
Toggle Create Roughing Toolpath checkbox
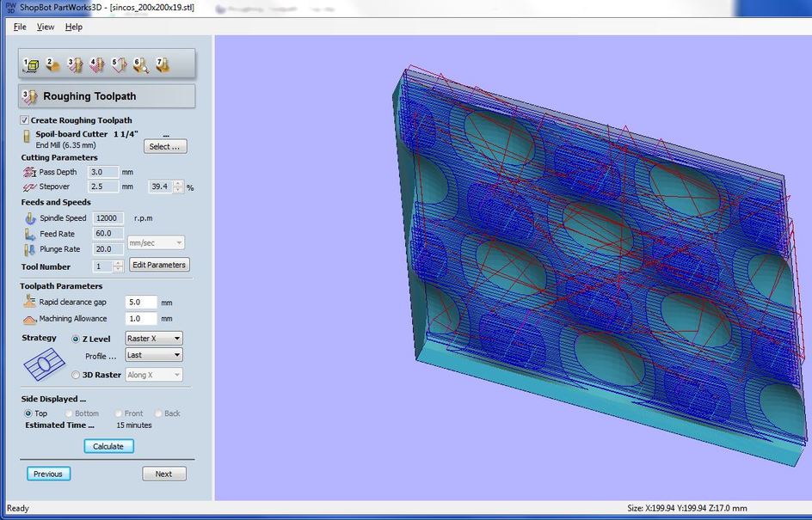[24, 120]
